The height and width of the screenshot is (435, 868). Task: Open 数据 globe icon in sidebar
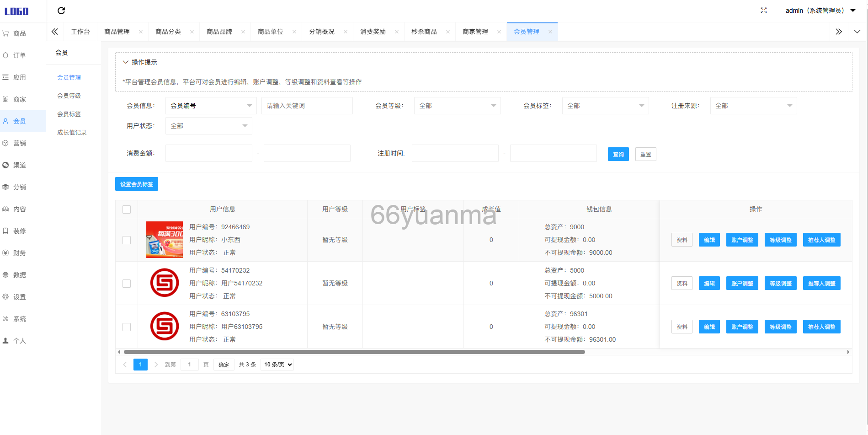[5, 275]
